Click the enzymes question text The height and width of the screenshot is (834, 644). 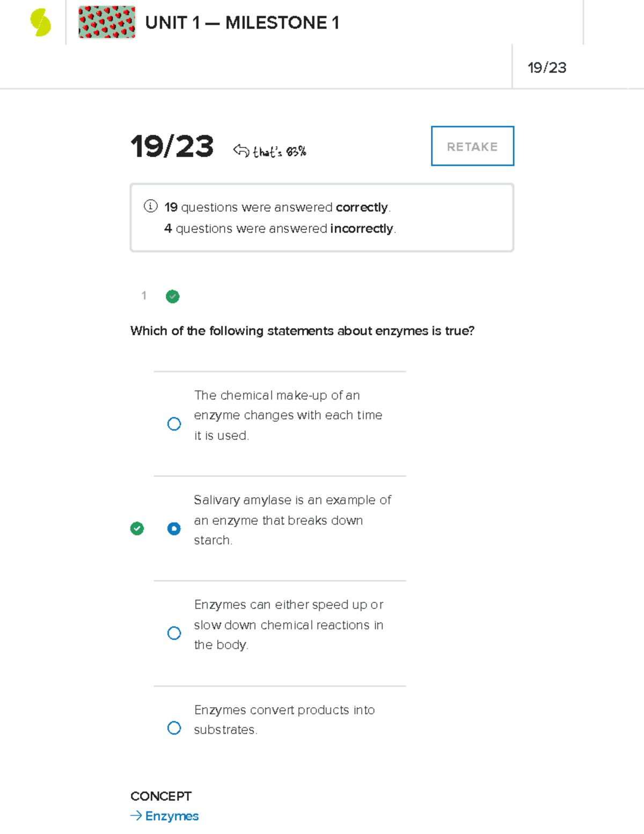pyautogui.click(x=303, y=331)
